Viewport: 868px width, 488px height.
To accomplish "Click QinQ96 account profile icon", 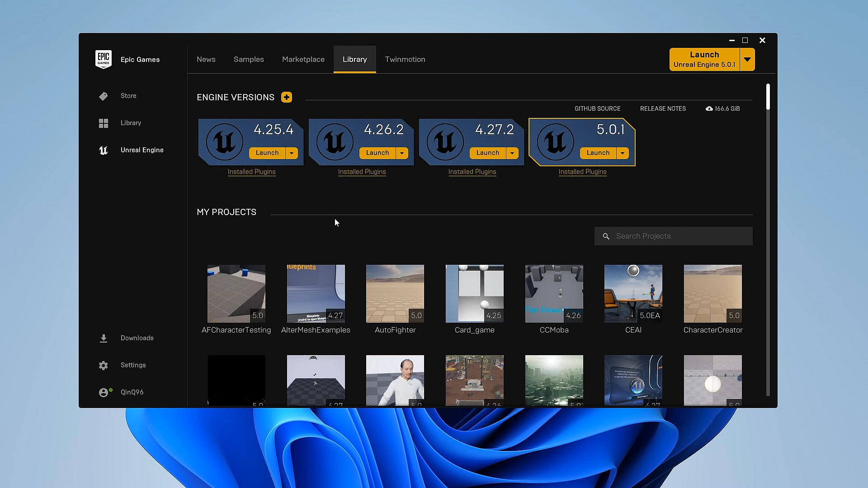I will [104, 393].
